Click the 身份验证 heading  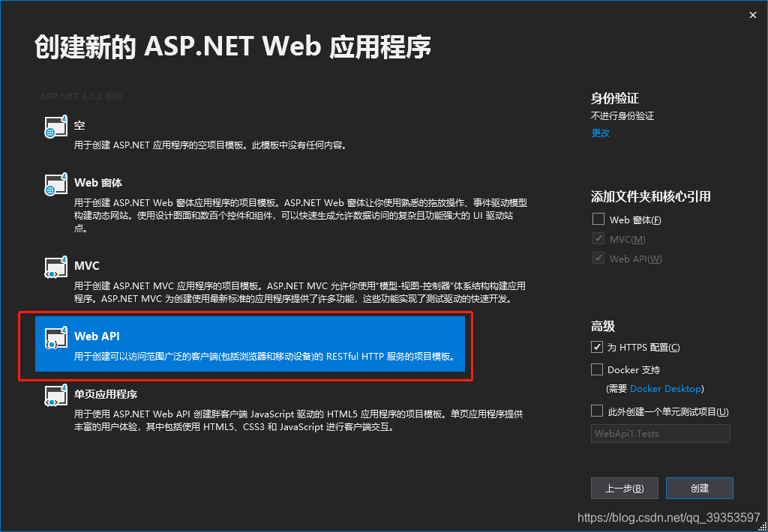[615, 98]
